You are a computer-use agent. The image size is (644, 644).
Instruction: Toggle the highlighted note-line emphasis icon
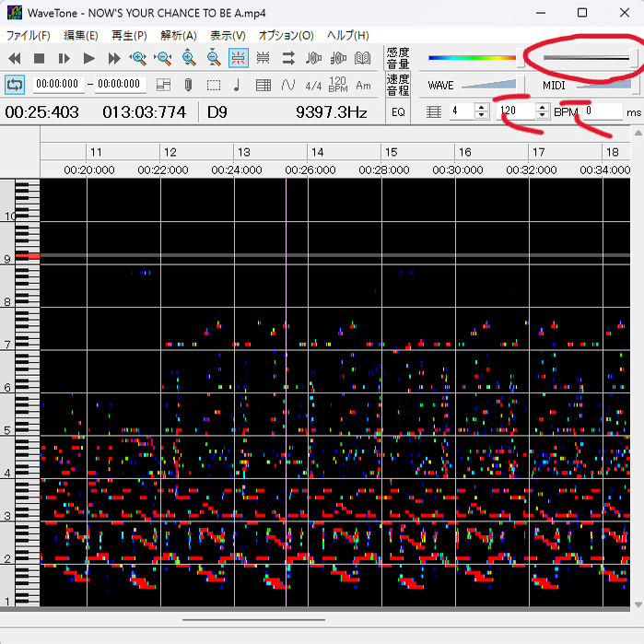click(x=239, y=58)
